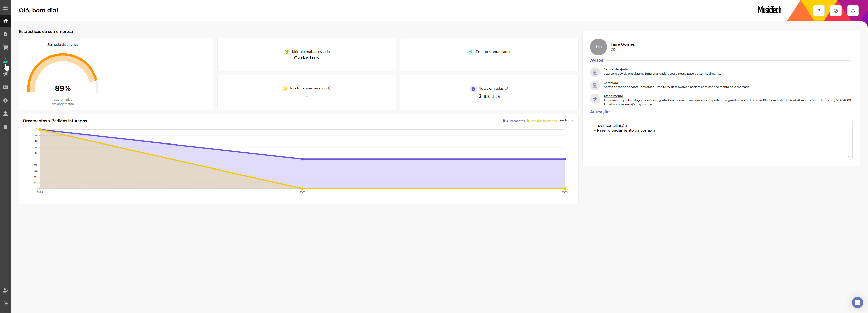Click the logout icon in sidebar
Viewport: 868px width, 313px height.
click(5, 303)
